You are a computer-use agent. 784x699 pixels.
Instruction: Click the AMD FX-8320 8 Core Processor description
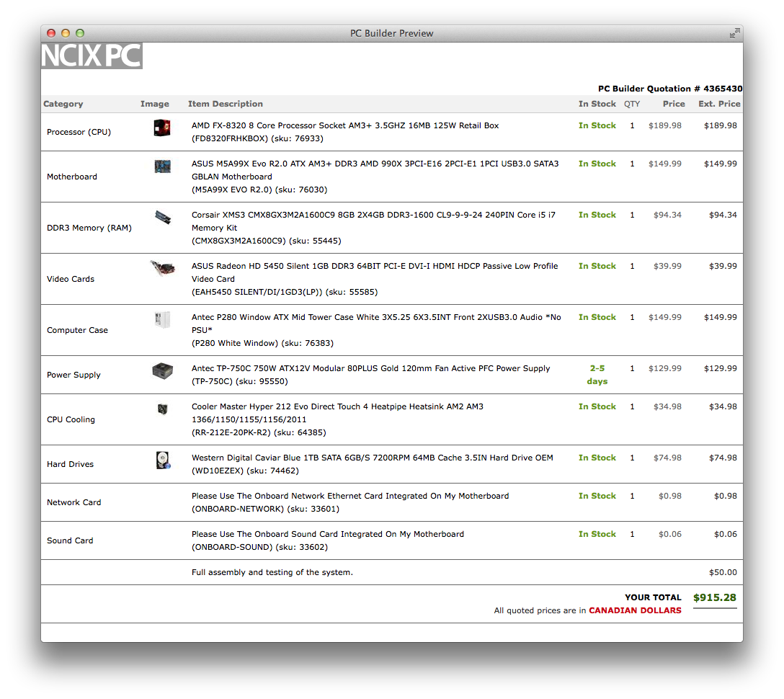[345, 132]
